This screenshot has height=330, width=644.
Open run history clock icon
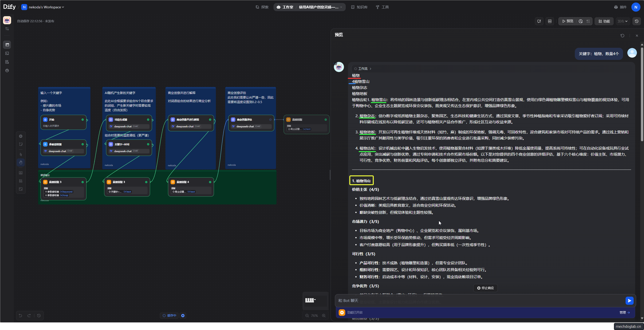pyautogui.click(x=581, y=21)
